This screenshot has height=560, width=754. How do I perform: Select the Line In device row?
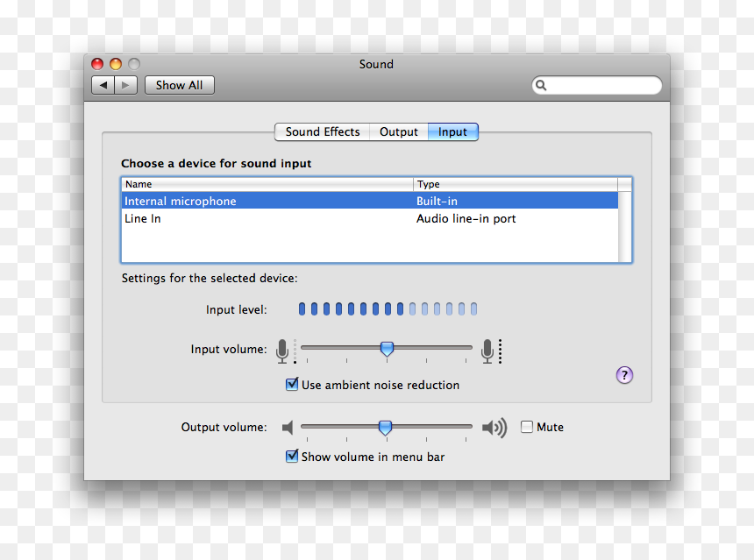(369, 219)
